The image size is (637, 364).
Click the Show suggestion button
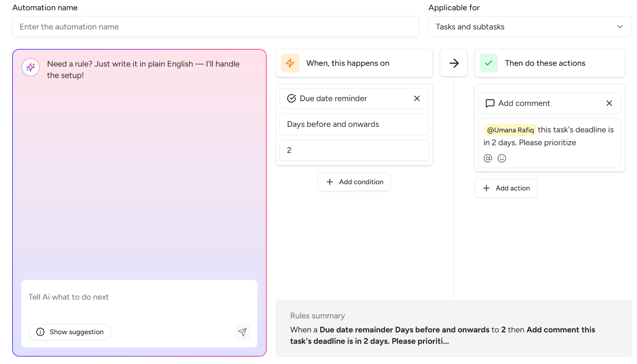pos(70,332)
